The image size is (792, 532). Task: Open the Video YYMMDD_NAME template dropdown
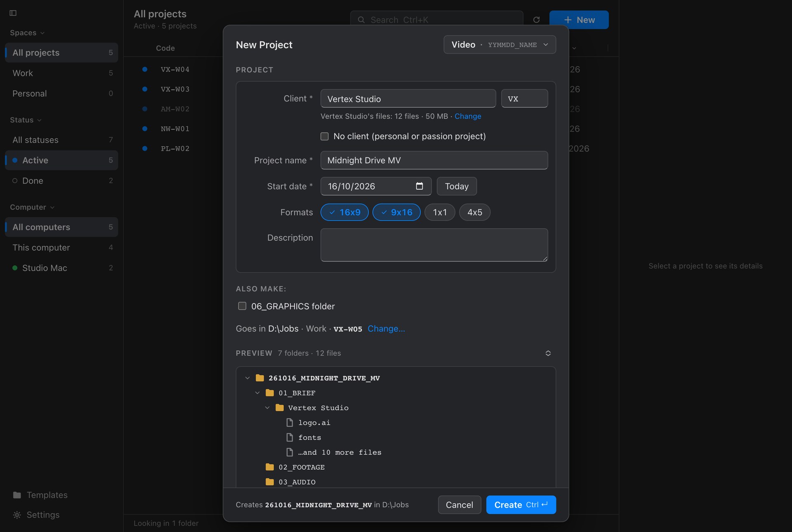pos(500,45)
